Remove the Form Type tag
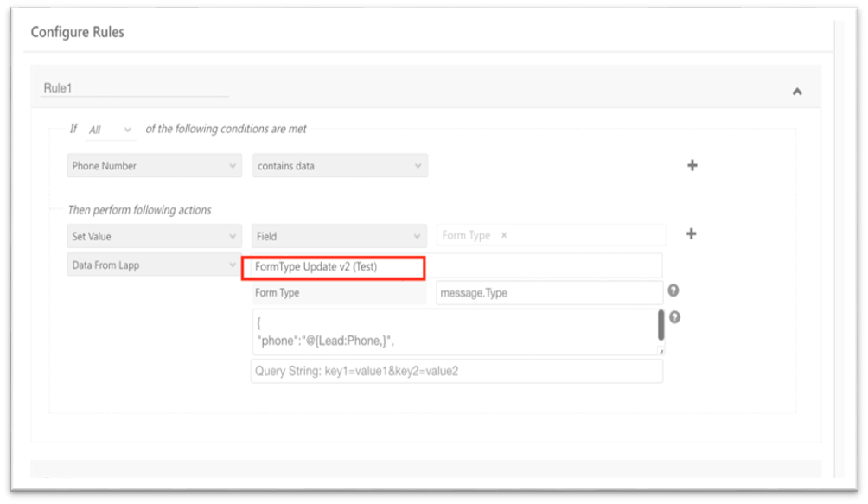The image size is (868, 504). [504, 235]
